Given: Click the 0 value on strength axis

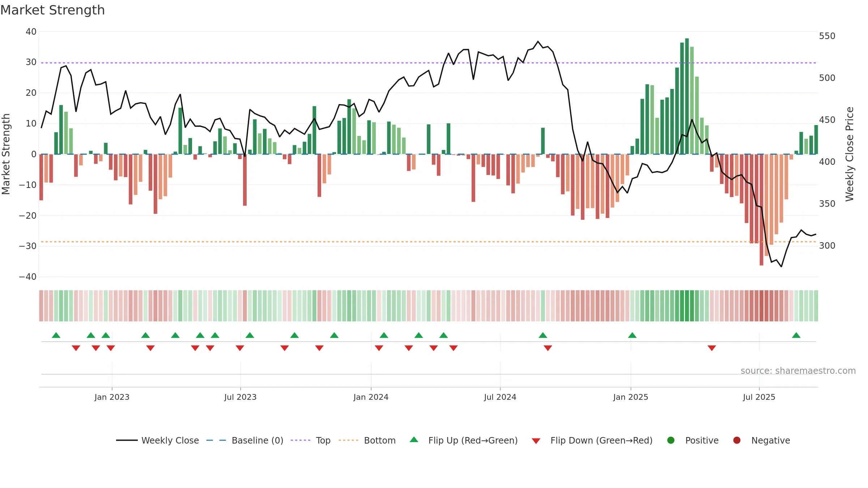Looking at the screenshot, I should (34, 154).
